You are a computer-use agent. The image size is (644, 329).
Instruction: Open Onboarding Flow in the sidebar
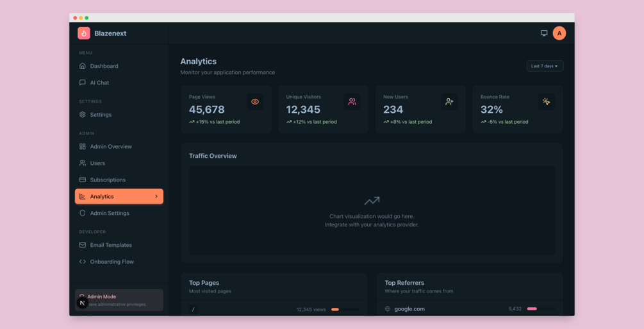119,262
